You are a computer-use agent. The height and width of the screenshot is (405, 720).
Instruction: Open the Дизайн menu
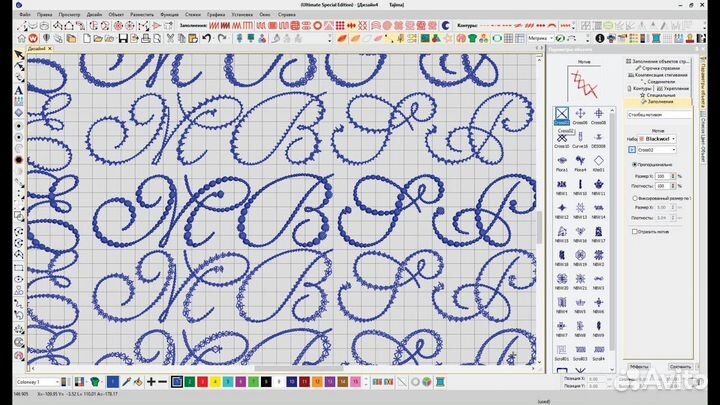(94, 15)
